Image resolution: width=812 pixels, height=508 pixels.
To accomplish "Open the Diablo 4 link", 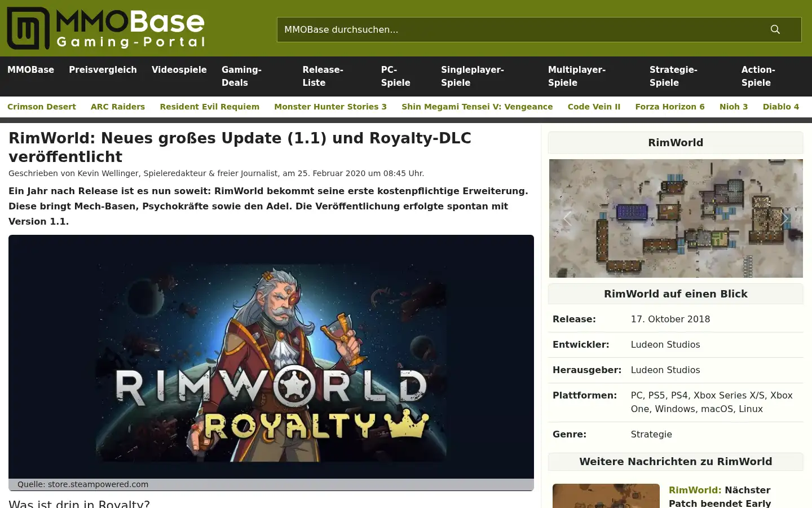I will point(781,107).
